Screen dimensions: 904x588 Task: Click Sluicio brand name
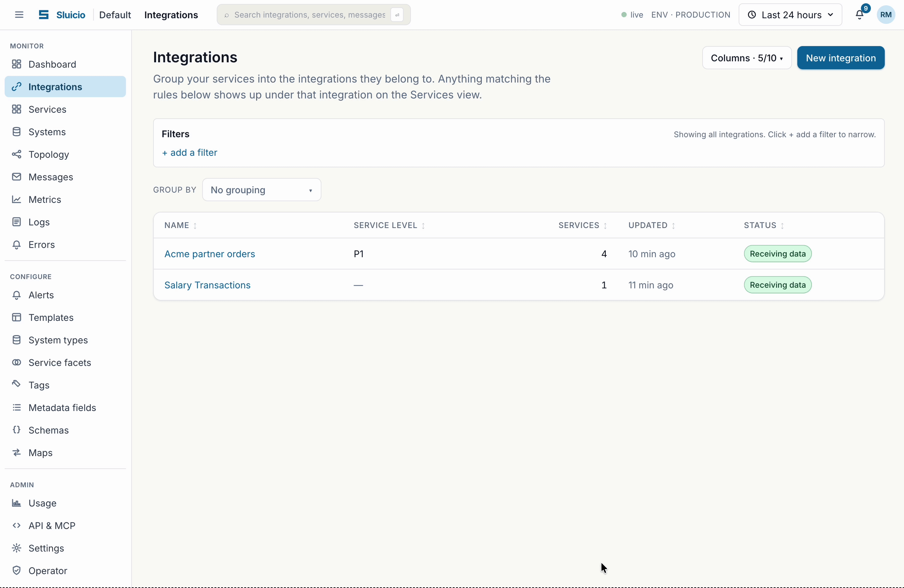(x=71, y=15)
